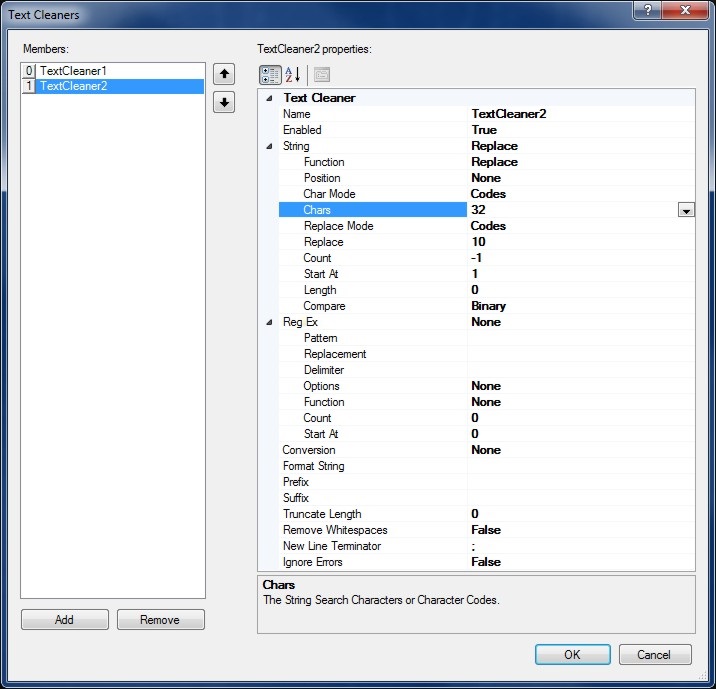Click the Property Pages icon
716x689 pixels.
321,75
